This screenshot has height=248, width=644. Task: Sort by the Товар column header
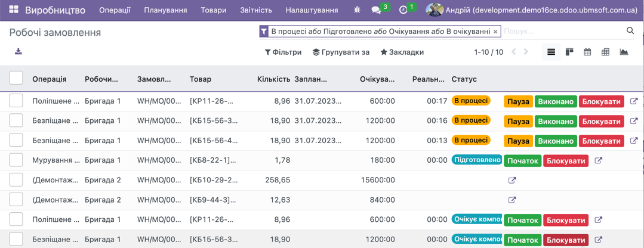pos(201,79)
